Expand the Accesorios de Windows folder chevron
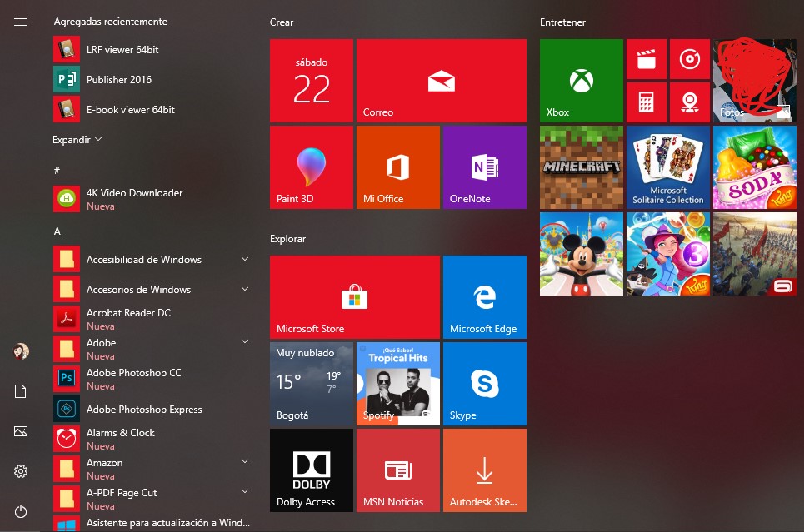Viewport: 804px width, 532px height. pos(245,289)
